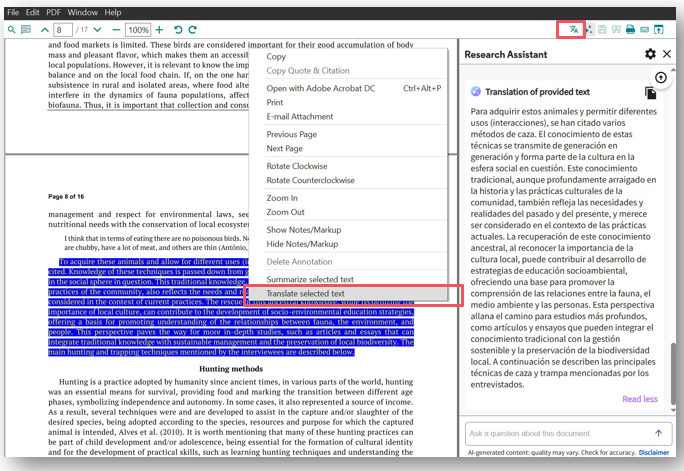Open Research Assistant settings gear

tap(650, 54)
